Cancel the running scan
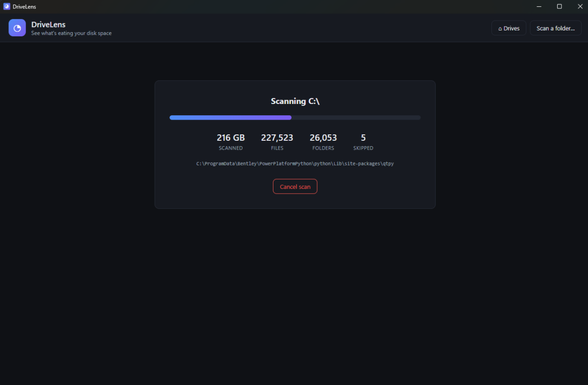This screenshot has height=385, width=588. coord(295,187)
